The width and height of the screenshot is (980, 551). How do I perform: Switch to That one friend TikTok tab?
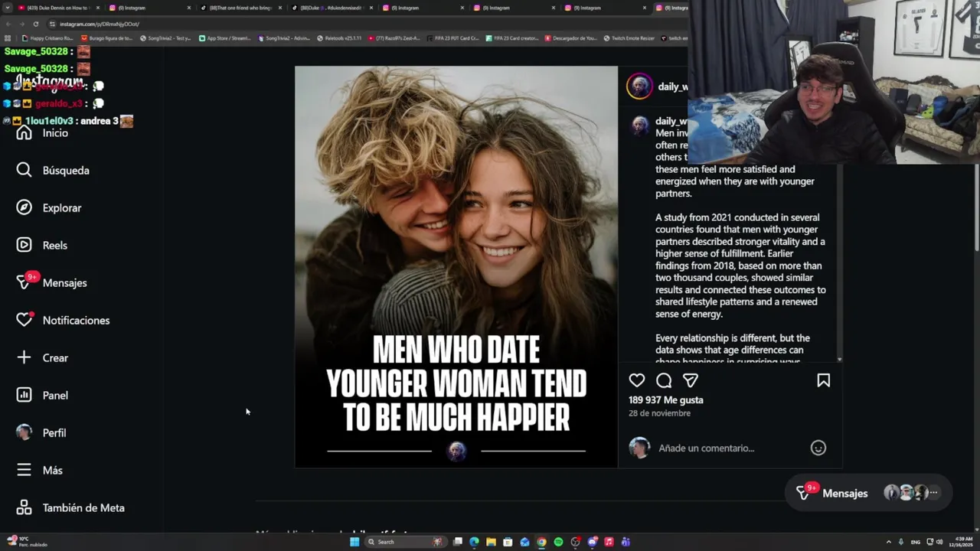(x=241, y=8)
